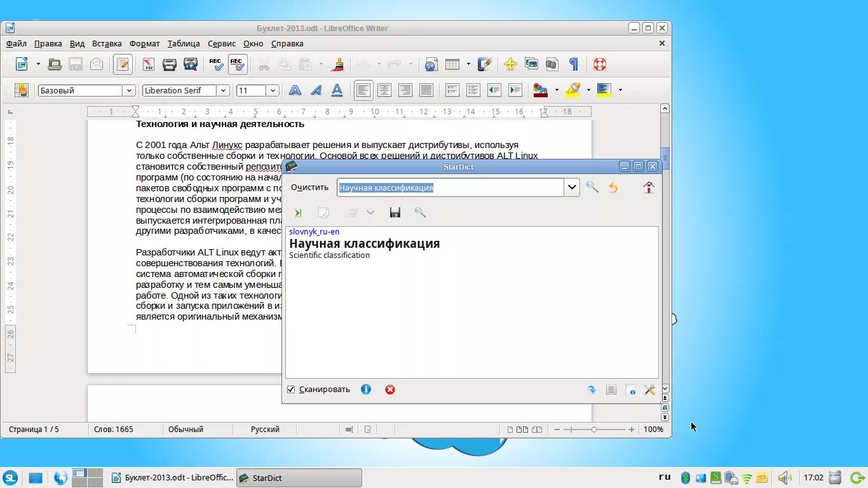This screenshot has width=868, height=488.
Task: Activate the spelling check toolbar icon
Action: (x=215, y=64)
